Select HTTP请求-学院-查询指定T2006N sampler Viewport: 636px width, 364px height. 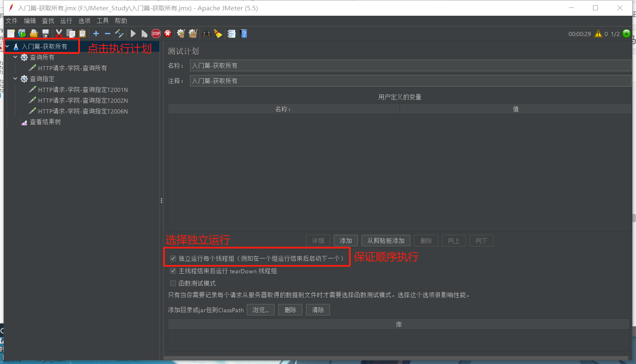pos(83,111)
